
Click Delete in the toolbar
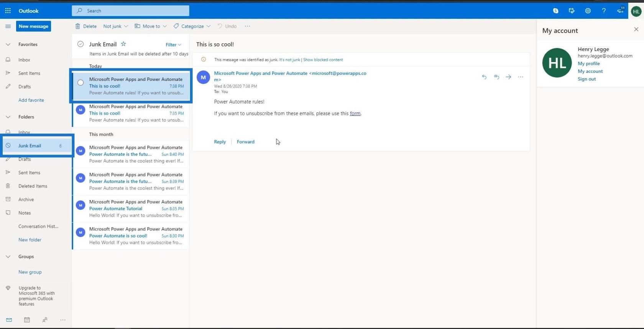(86, 26)
